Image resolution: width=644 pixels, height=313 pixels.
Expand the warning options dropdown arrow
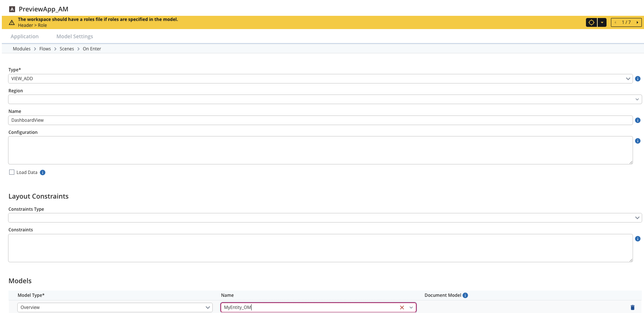[602, 22]
